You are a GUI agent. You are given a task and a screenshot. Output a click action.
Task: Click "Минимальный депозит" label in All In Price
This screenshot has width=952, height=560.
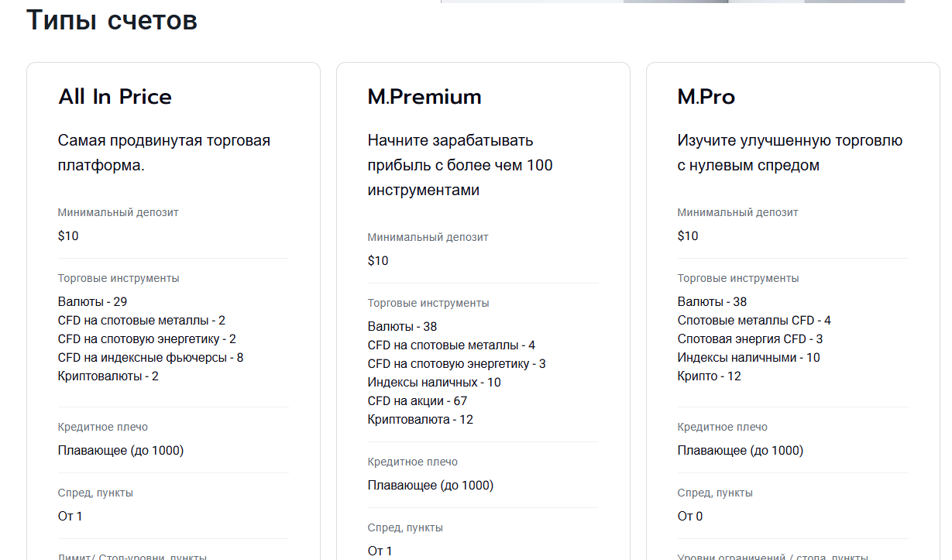[119, 212]
